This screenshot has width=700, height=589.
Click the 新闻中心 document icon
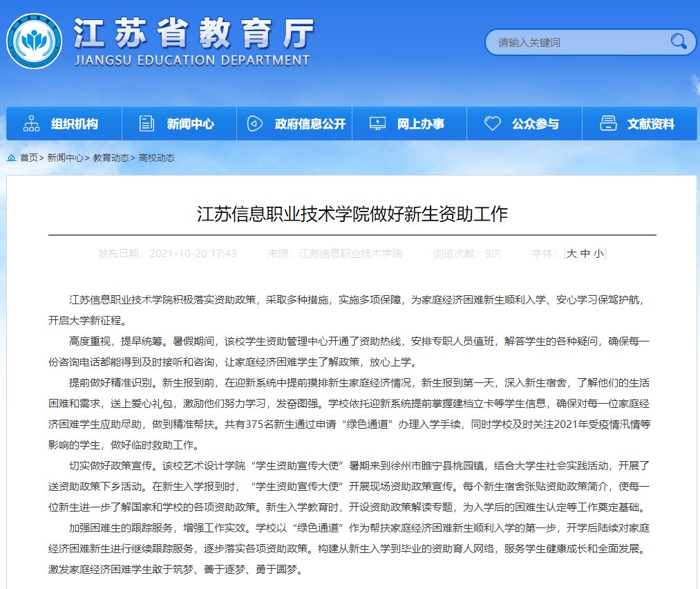click(146, 123)
